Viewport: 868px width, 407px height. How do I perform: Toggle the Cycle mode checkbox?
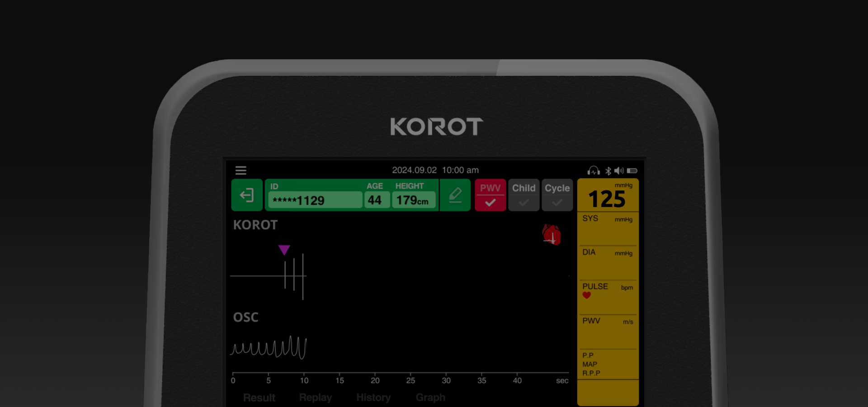(557, 195)
